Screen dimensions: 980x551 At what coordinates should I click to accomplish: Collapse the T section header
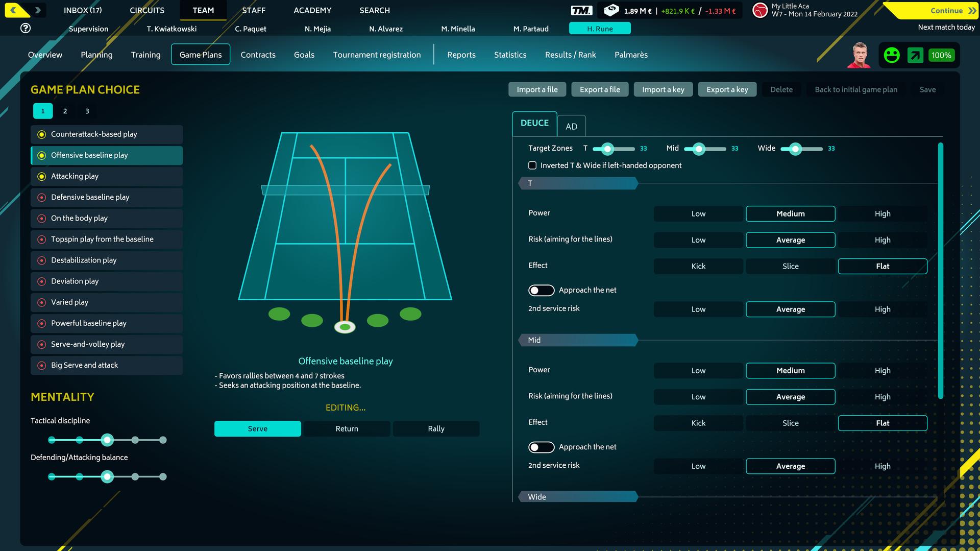577,183
